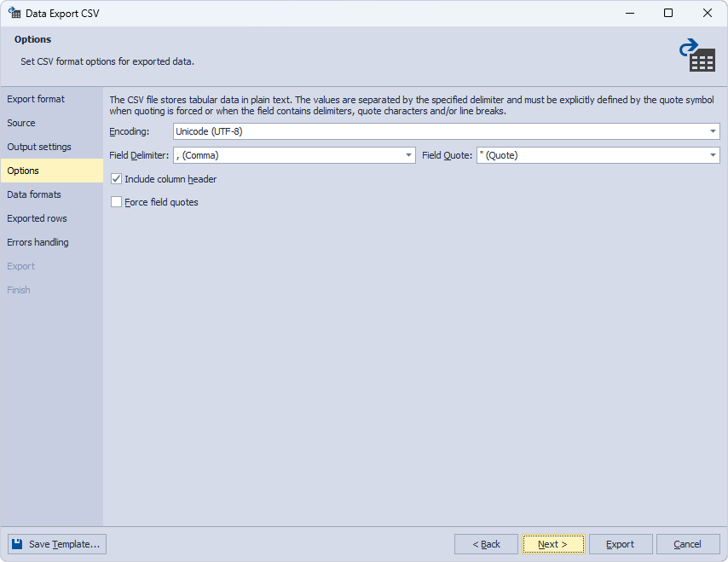Maximize the Data Export CSV window
Image resolution: width=728 pixels, height=562 pixels.
[x=668, y=13]
